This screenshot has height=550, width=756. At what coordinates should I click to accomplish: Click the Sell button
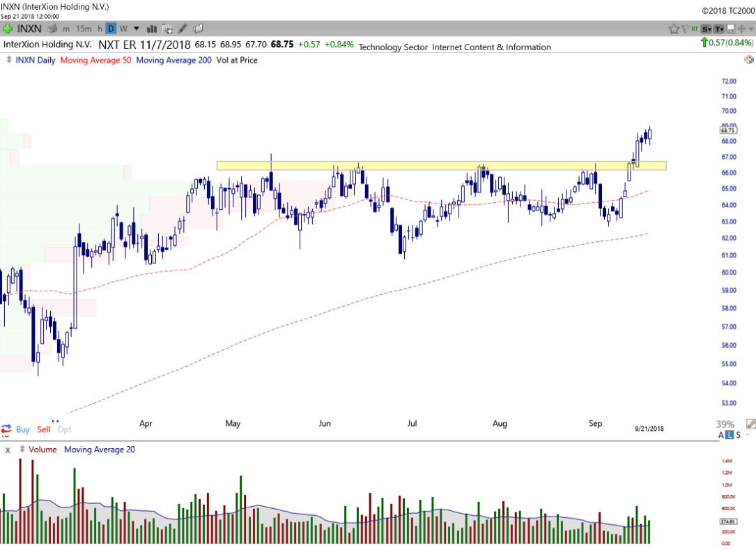44,429
